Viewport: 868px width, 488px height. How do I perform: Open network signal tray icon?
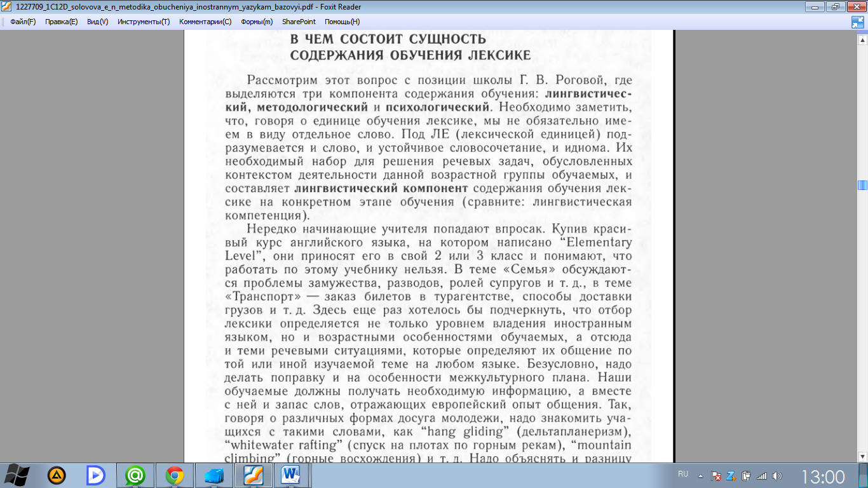[761, 475]
